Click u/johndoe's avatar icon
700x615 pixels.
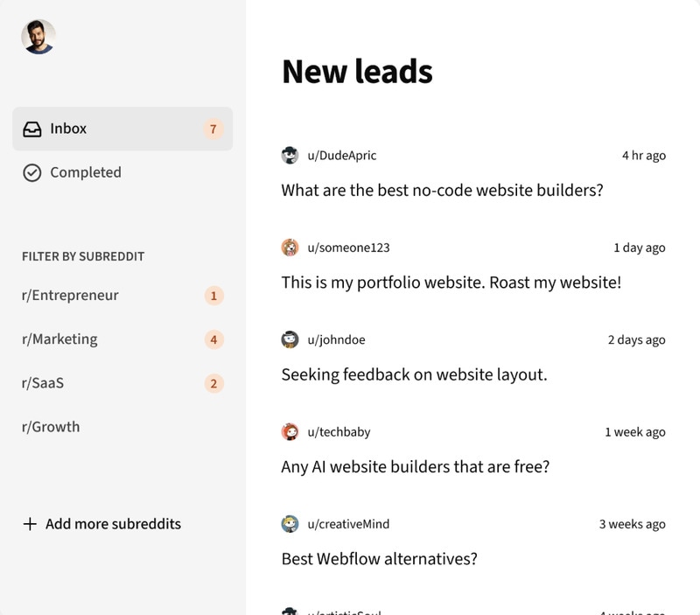click(290, 339)
